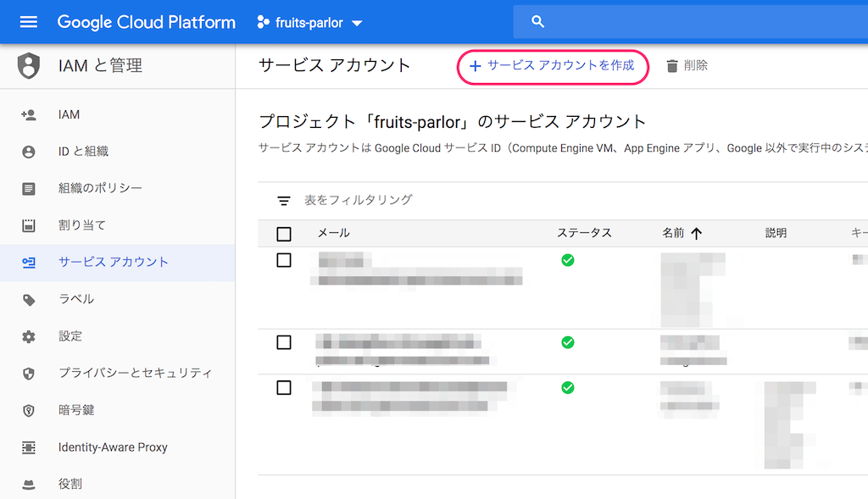Viewport: 868px width, 499px height.
Task: Click the ラベル tag icon
Action: click(29, 300)
